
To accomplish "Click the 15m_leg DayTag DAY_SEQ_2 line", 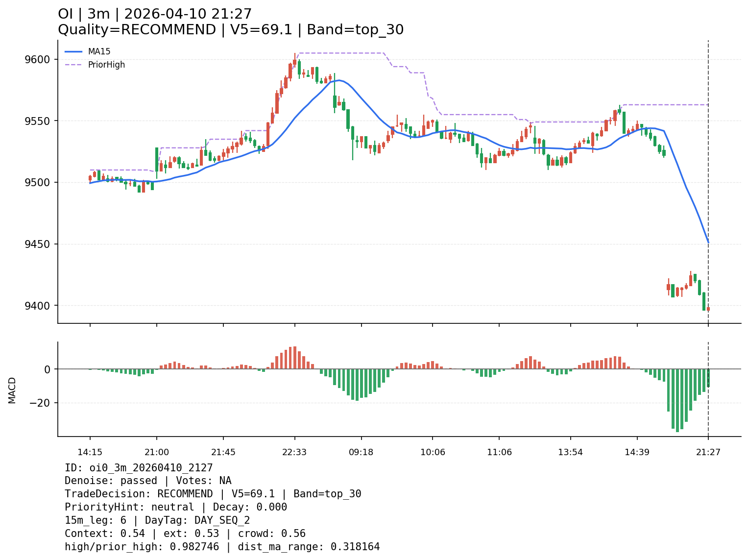I will click(157, 520).
